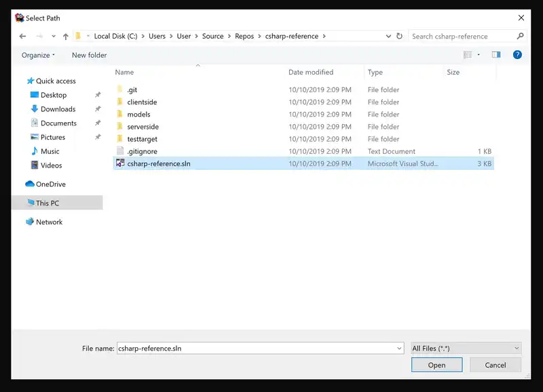Select the .gitignore text document

tap(142, 151)
